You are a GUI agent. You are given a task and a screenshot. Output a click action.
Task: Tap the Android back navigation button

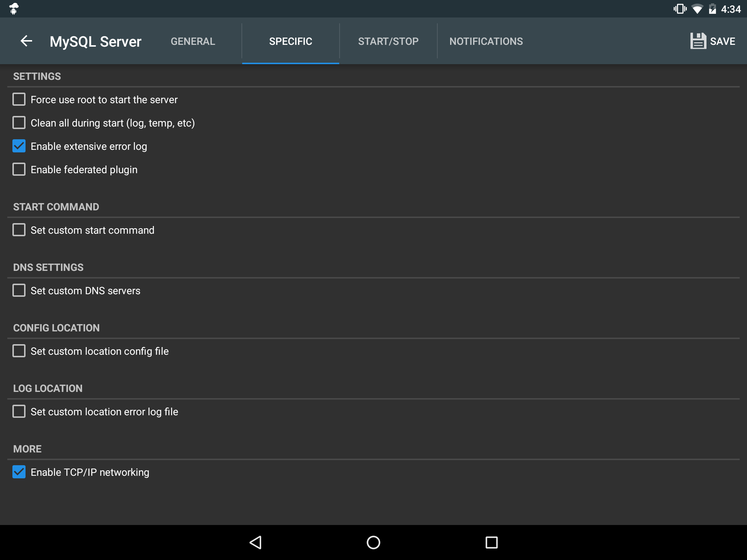[255, 542]
